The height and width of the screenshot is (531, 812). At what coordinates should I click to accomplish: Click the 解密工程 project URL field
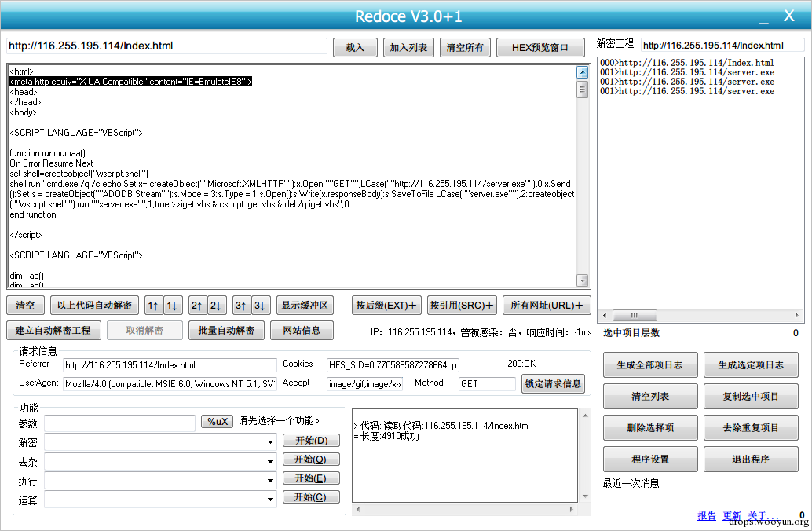(722, 46)
